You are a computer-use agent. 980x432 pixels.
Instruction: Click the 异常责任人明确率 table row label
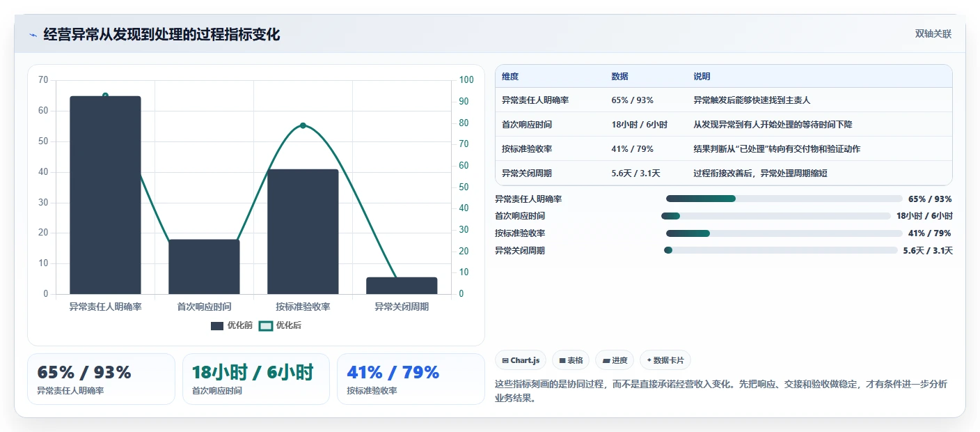(535, 100)
